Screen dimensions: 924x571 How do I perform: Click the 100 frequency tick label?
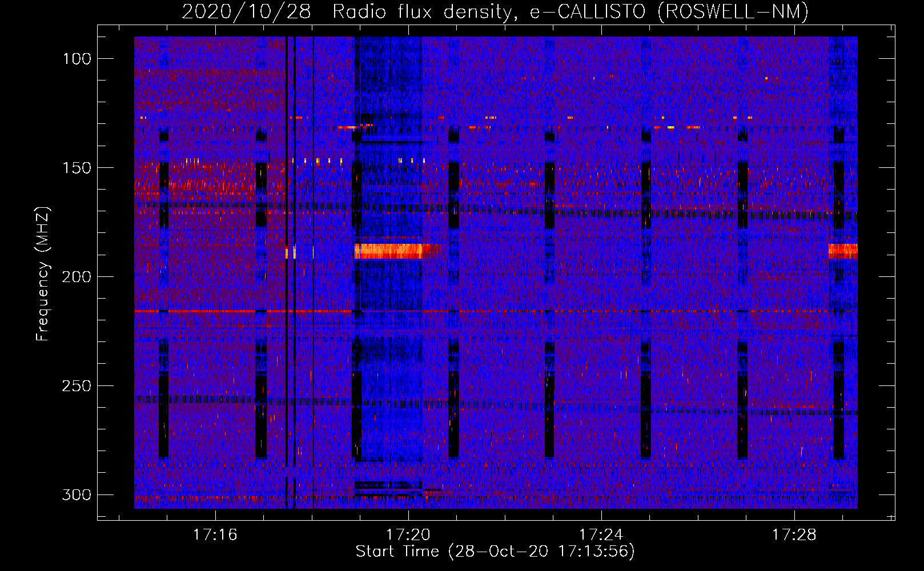pos(77,59)
